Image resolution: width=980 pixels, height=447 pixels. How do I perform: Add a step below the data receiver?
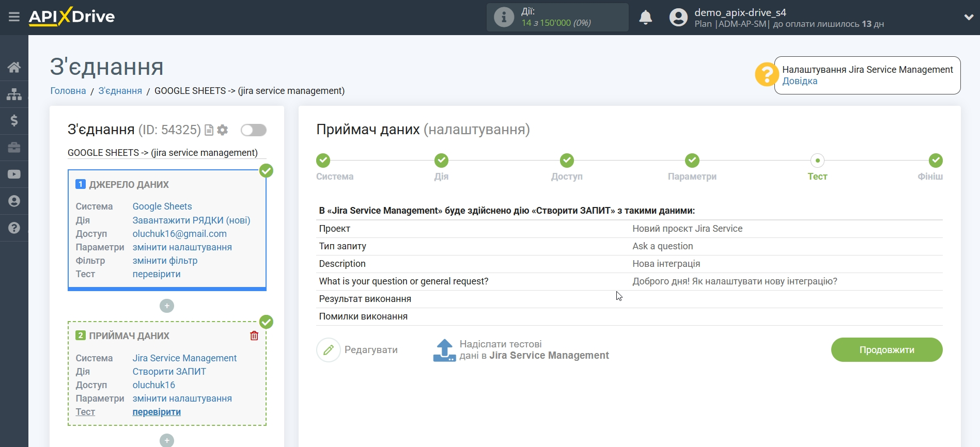pos(167,440)
